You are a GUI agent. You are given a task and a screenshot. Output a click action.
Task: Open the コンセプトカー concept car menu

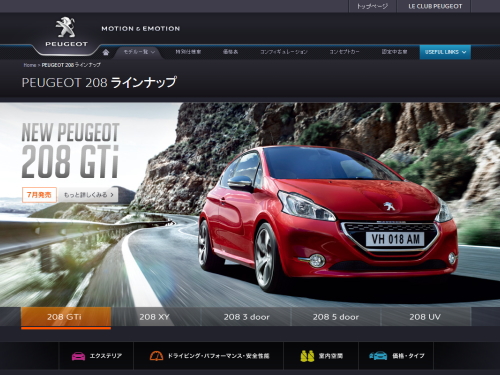[344, 52]
